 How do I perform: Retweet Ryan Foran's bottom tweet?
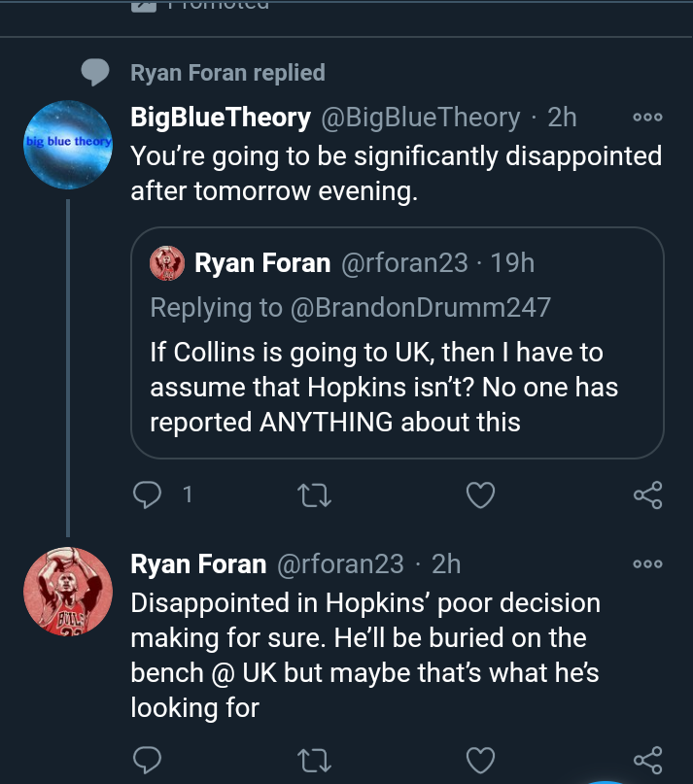[315, 759]
